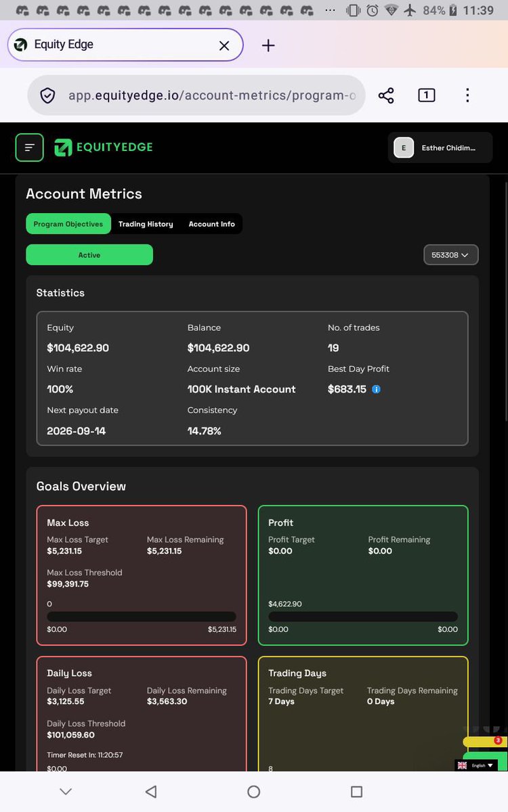
Task: Select the Program Objectives tab
Action: 68,224
